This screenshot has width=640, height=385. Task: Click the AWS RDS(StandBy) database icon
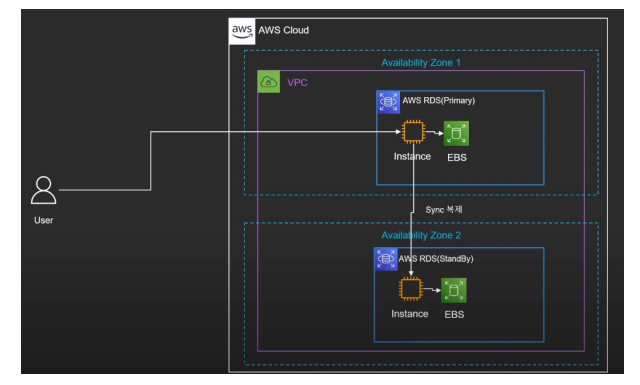tap(386, 259)
